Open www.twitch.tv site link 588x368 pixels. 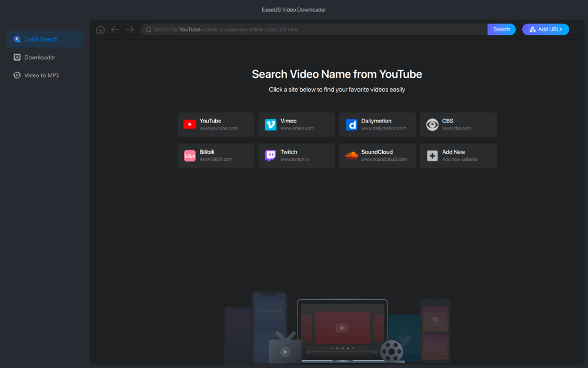pos(295,160)
